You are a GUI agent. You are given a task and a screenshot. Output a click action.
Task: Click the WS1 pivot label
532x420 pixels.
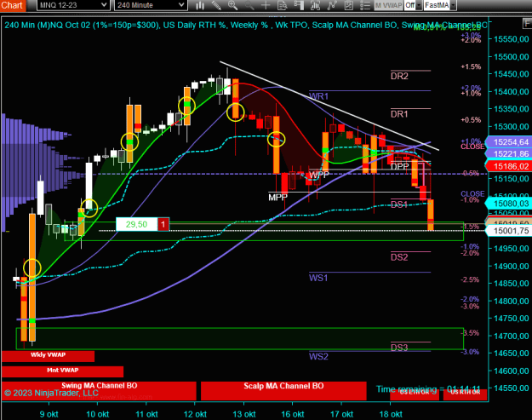point(318,278)
